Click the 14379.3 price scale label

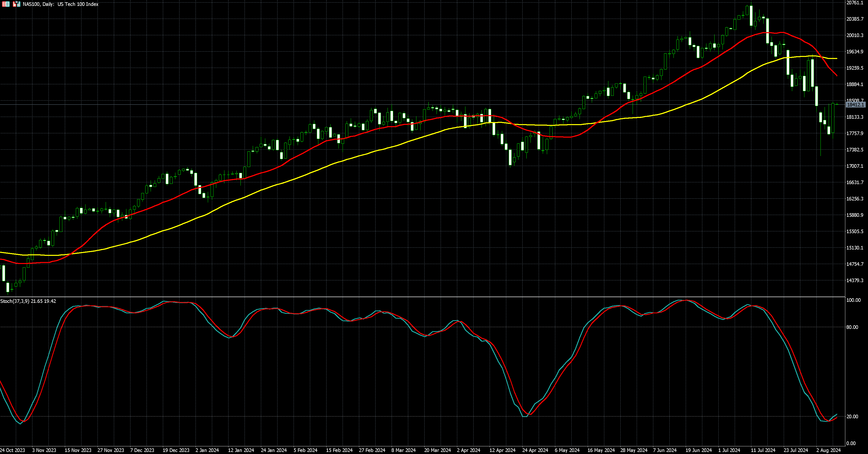click(855, 280)
